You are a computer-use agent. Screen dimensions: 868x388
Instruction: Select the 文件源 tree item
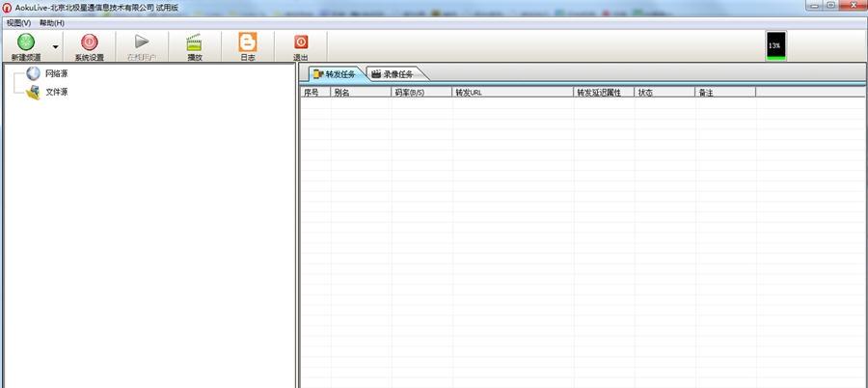point(57,92)
